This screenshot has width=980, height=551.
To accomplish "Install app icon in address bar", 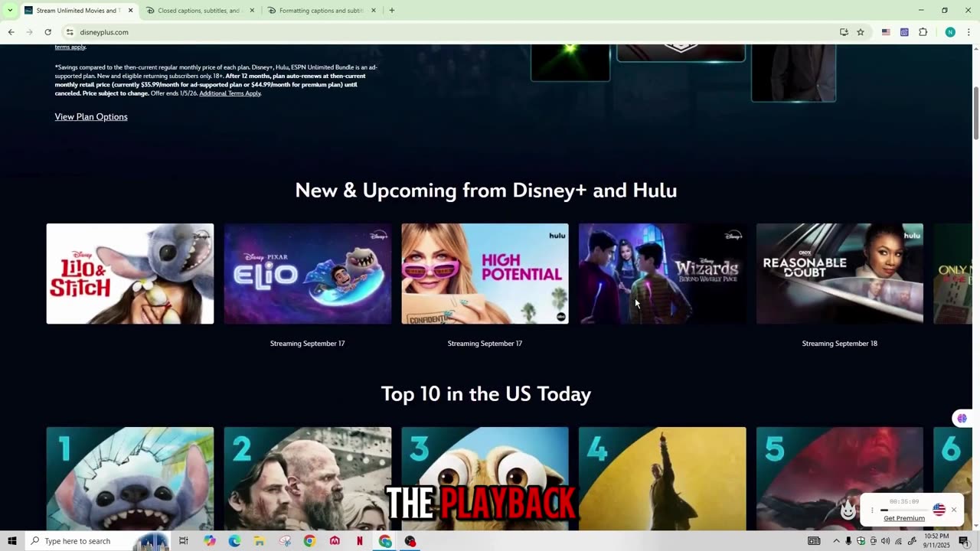I will pos(844,32).
